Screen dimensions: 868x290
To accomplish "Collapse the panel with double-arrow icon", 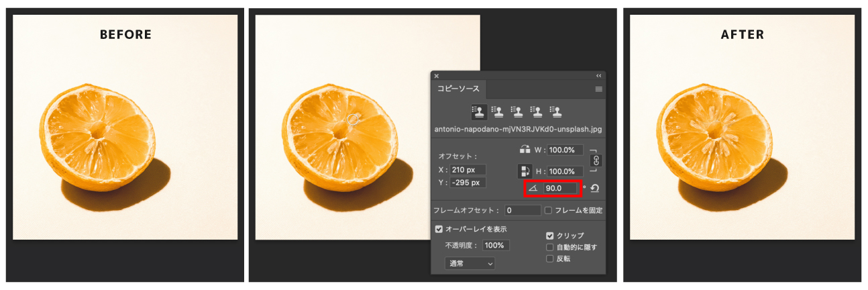I will click(599, 76).
